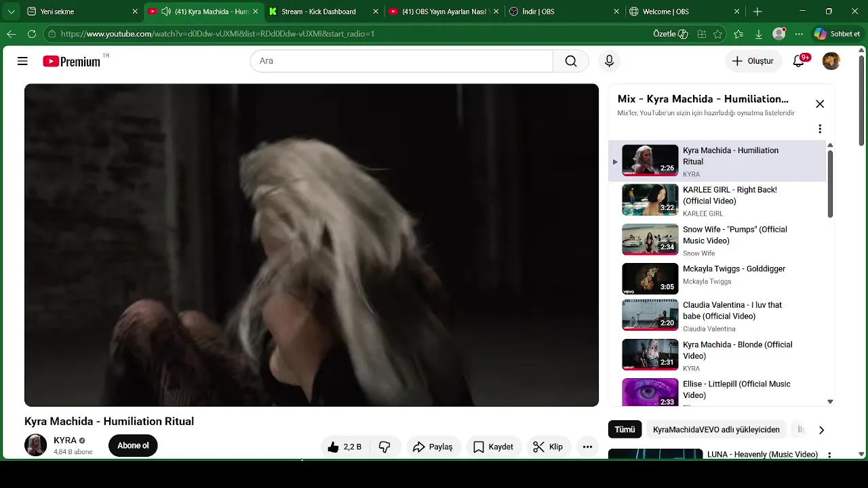
Task: Open the browser favorites list
Action: 738,34
